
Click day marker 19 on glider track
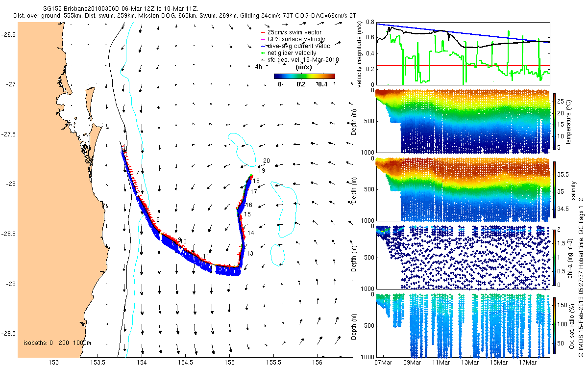click(x=262, y=171)
